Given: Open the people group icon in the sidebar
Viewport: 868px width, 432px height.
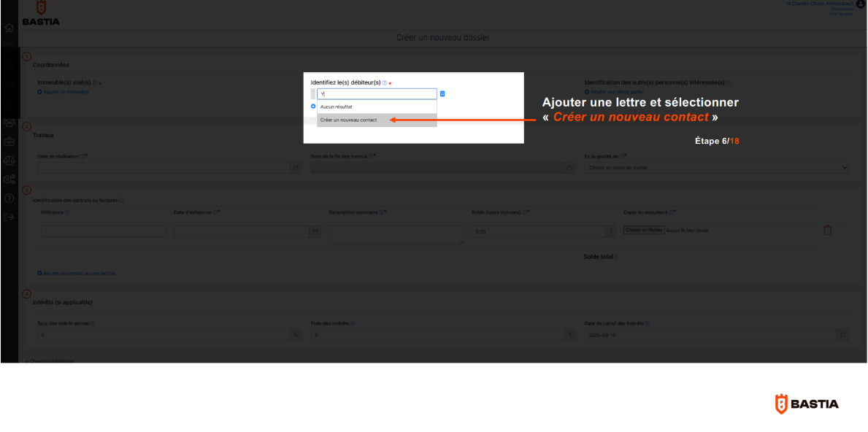Looking at the screenshot, I should click(x=9, y=123).
